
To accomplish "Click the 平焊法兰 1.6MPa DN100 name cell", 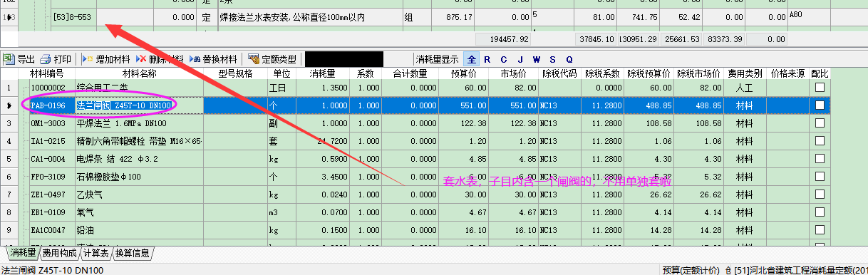I will [140, 123].
